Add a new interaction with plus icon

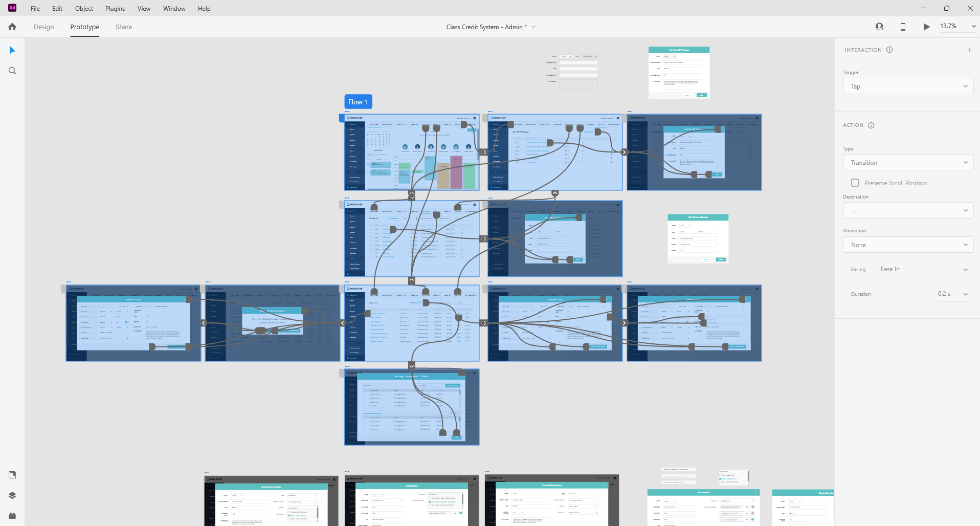969,50
